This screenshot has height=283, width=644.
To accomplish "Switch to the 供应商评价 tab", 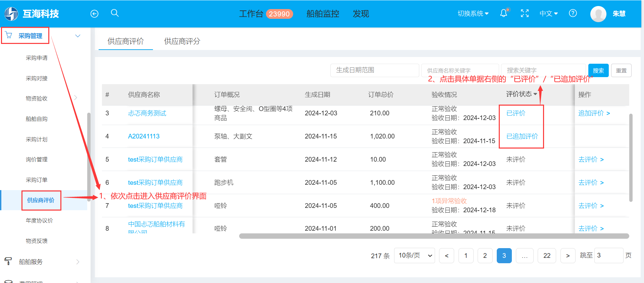I will click(126, 41).
